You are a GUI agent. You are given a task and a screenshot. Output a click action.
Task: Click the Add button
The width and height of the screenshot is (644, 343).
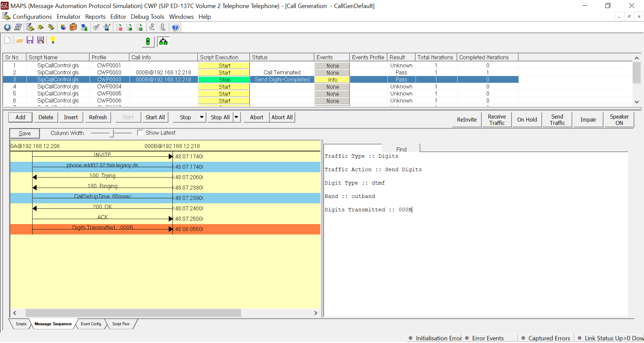click(x=20, y=117)
